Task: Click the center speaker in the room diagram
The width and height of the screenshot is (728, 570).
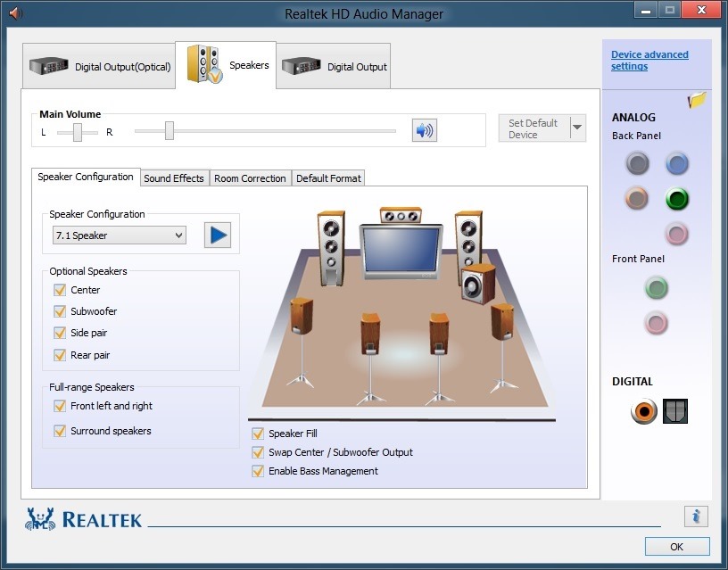Action: point(401,213)
